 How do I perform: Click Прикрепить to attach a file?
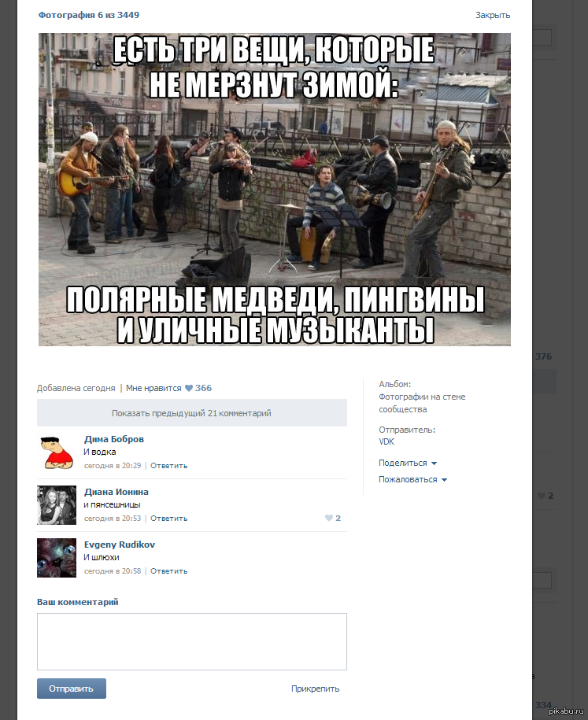315,689
